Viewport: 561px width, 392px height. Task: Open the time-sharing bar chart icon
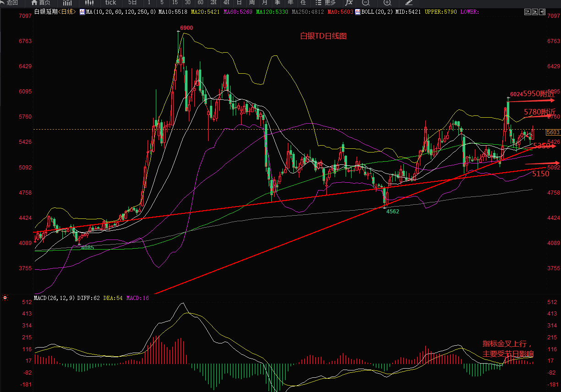[67, 3]
